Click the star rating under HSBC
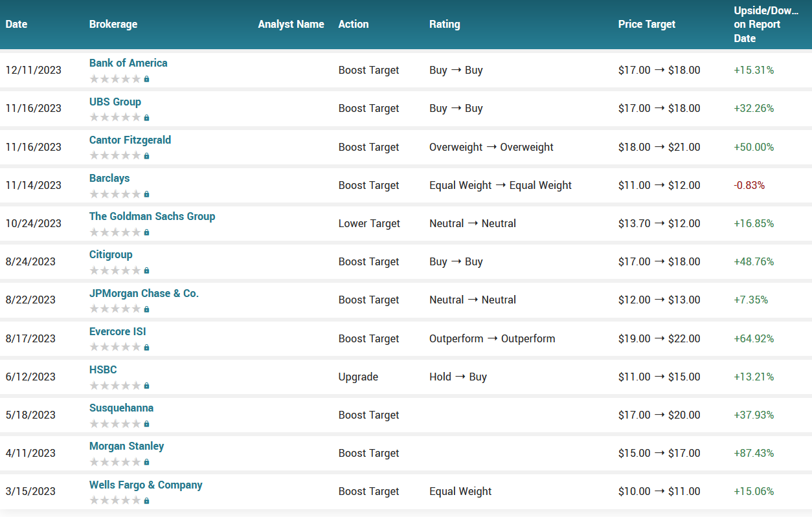This screenshot has width=812, height=517. [x=115, y=385]
